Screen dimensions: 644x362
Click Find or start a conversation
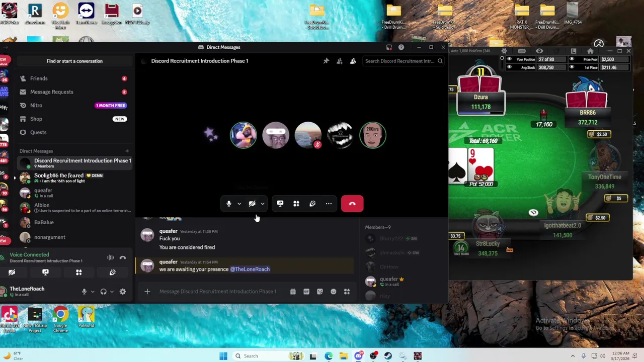pyautogui.click(x=74, y=61)
